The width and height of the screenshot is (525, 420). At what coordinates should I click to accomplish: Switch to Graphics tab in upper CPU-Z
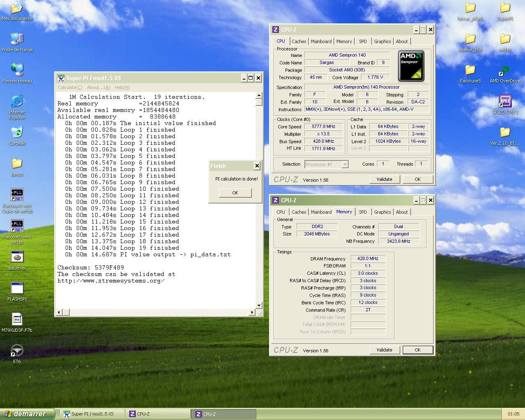pos(383,41)
